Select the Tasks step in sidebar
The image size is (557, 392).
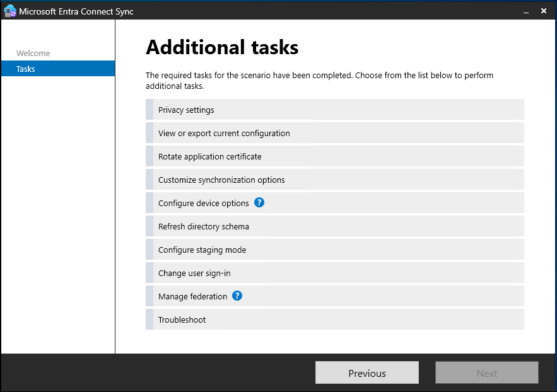pyautogui.click(x=26, y=69)
